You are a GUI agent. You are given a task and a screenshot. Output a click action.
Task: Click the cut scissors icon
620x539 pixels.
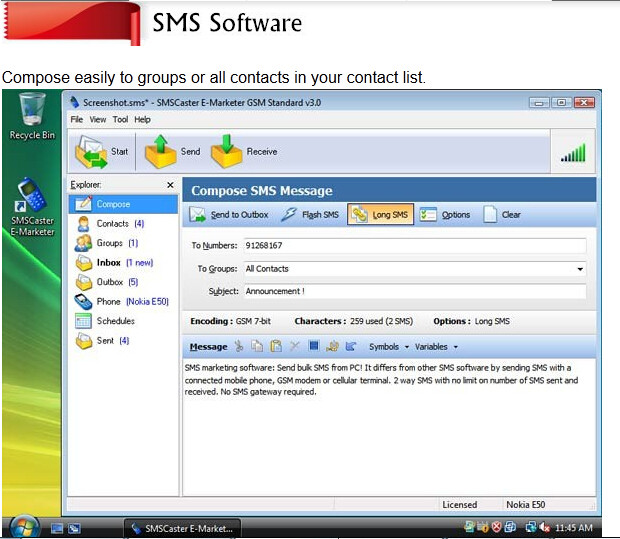pos(239,347)
